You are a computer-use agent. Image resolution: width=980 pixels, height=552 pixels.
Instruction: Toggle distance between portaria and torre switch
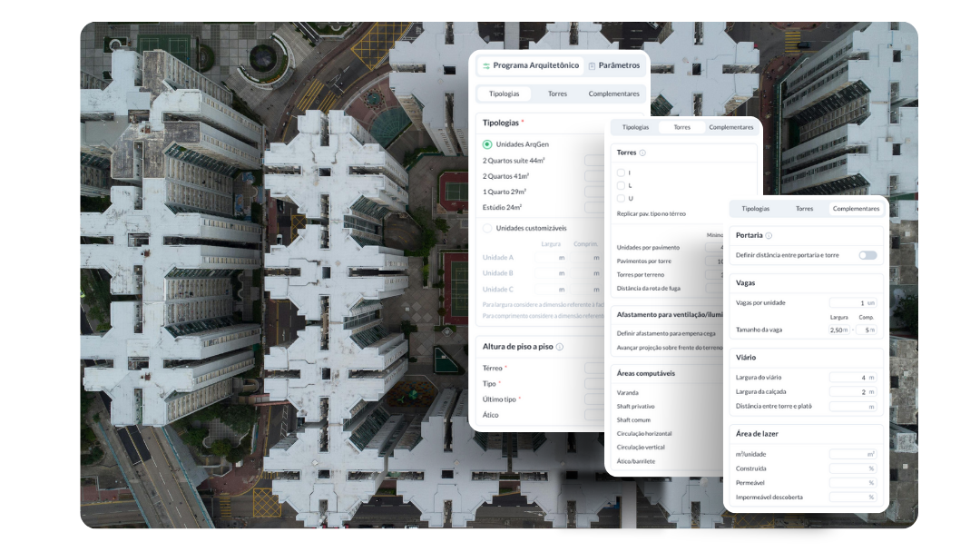[867, 255]
